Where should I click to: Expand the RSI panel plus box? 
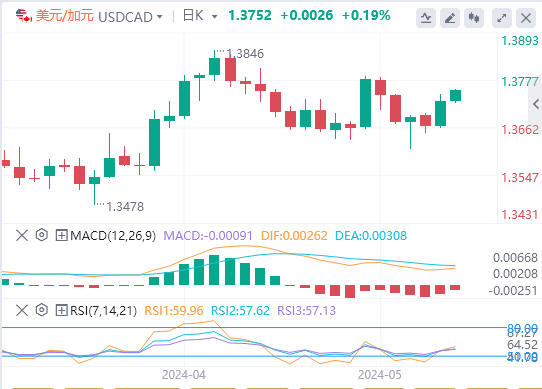62,311
